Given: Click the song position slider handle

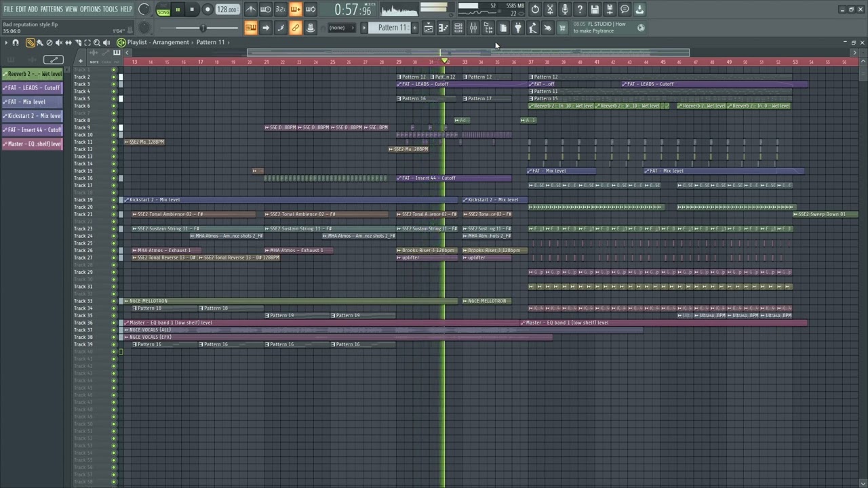Looking at the screenshot, I should (202, 28).
